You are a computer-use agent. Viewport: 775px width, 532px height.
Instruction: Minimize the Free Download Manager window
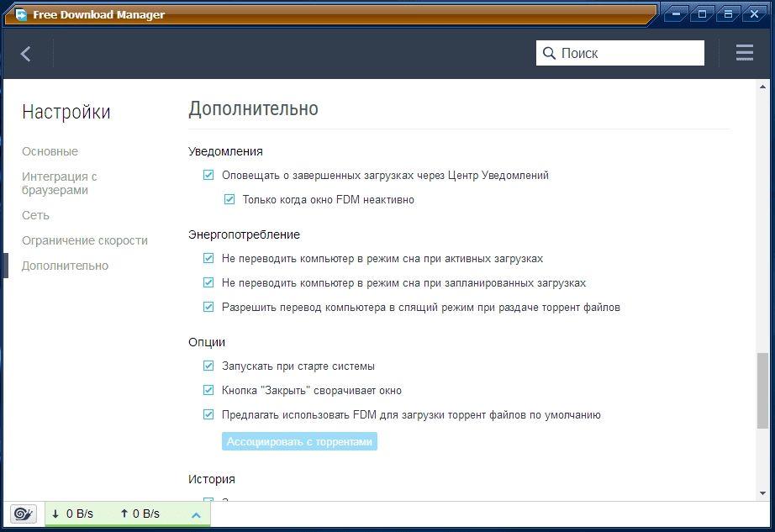[x=676, y=14]
